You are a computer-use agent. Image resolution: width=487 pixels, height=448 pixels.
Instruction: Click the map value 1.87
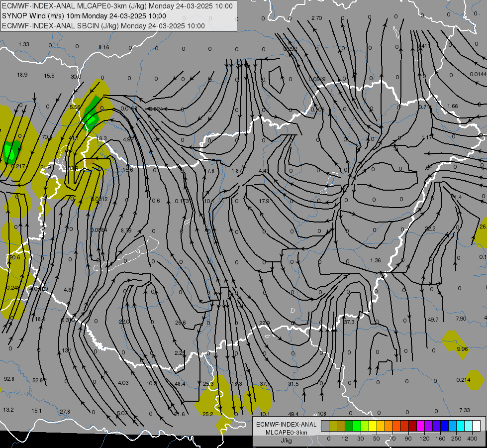click(237, 171)
